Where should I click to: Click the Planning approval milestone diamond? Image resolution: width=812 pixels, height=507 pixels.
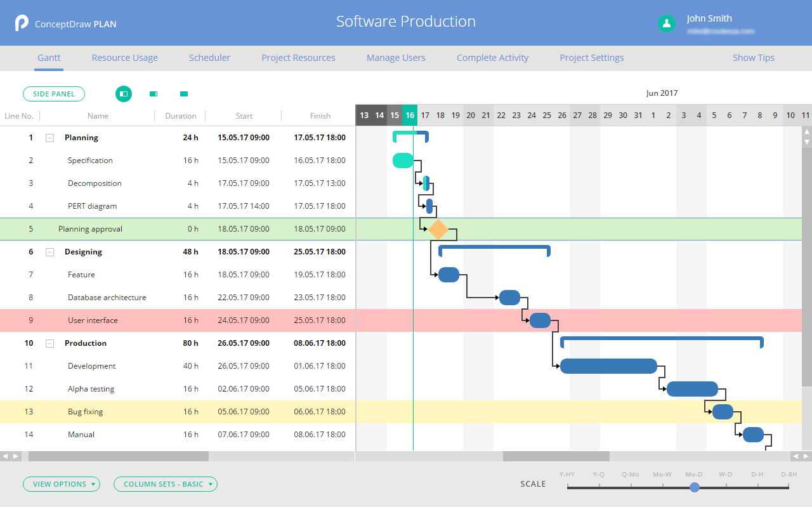coord(438,229)
